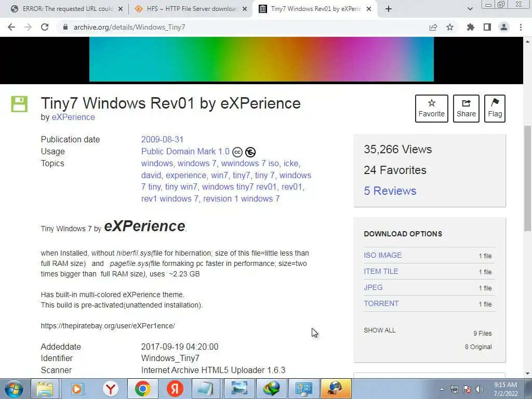Expand the tab search chevron
This screenshot has width=532, height=399.
point(470,9)
